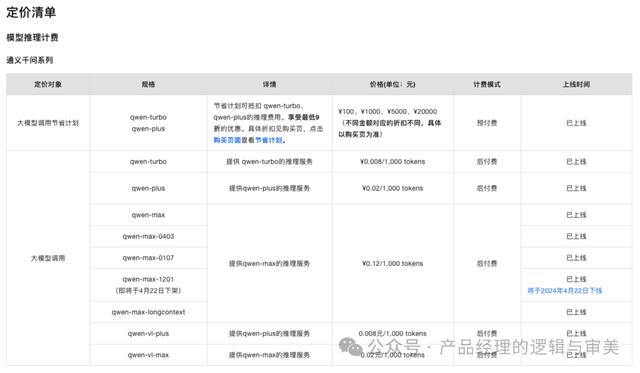Open the 购买页面 link in the details cell
The height and width of the screenshot is (373, 640).
pos(227,140)
